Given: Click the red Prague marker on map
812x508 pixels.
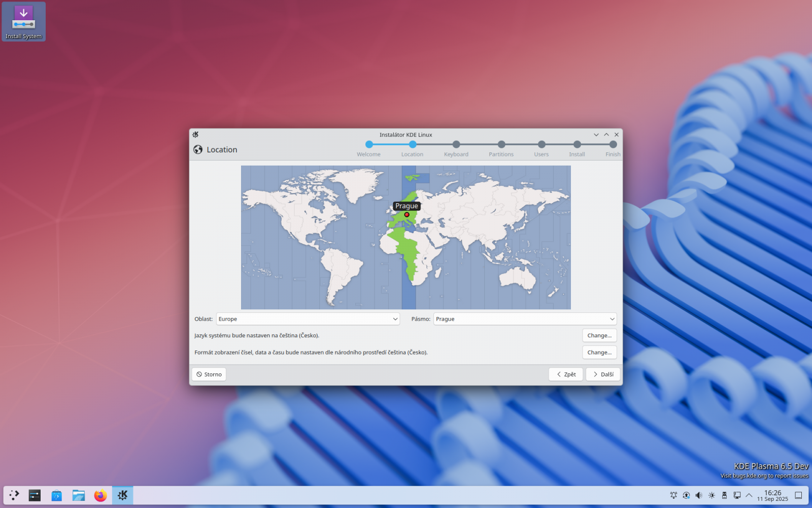Looking at the screenshot, I should pos(407,215).
